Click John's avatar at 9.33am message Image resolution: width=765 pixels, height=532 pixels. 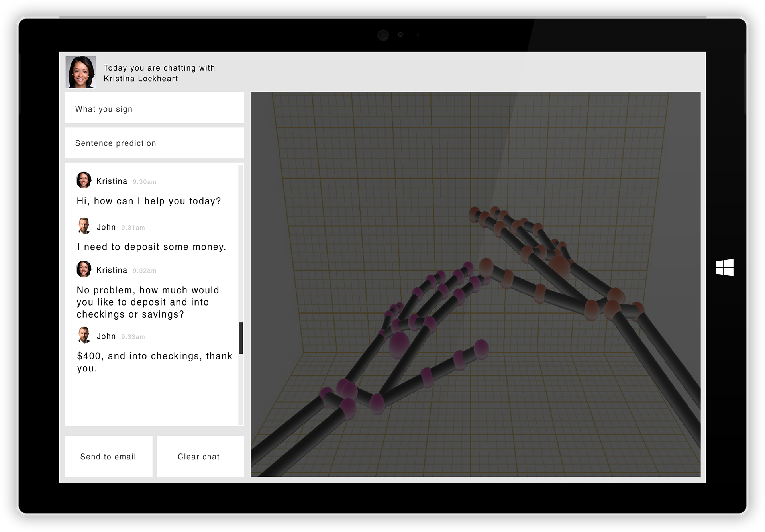[x=84, y=335]
